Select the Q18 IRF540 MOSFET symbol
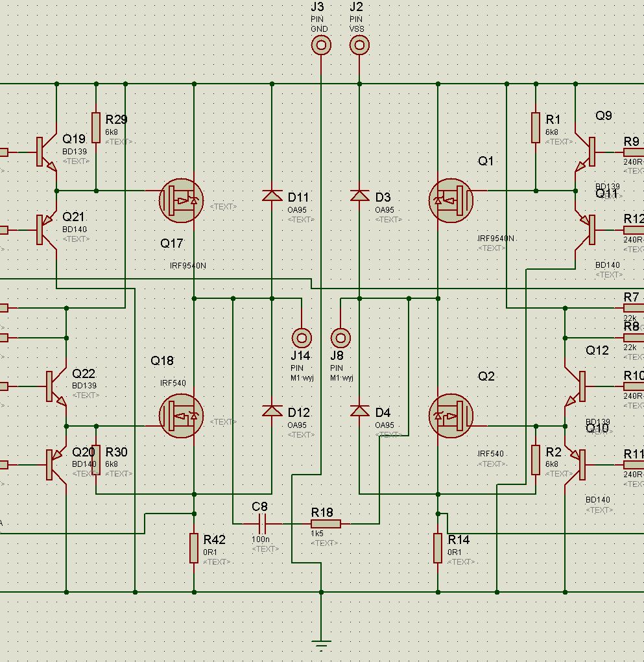 [181, 416]
